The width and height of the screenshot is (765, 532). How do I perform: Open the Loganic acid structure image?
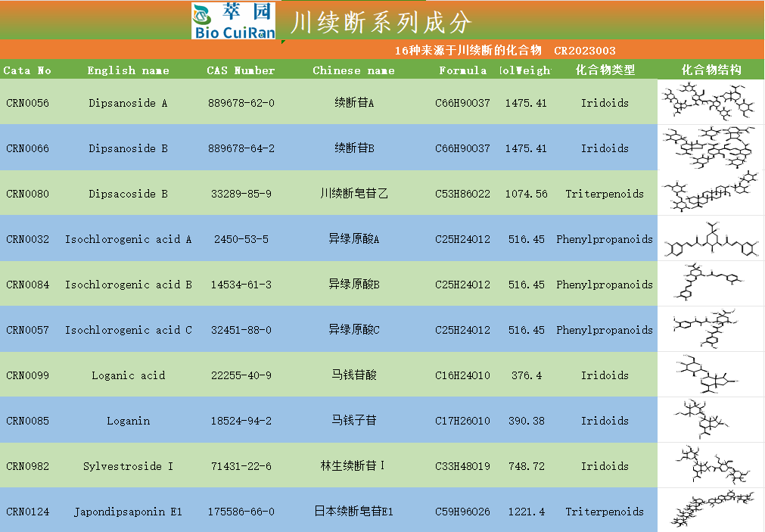click(707, 374)
